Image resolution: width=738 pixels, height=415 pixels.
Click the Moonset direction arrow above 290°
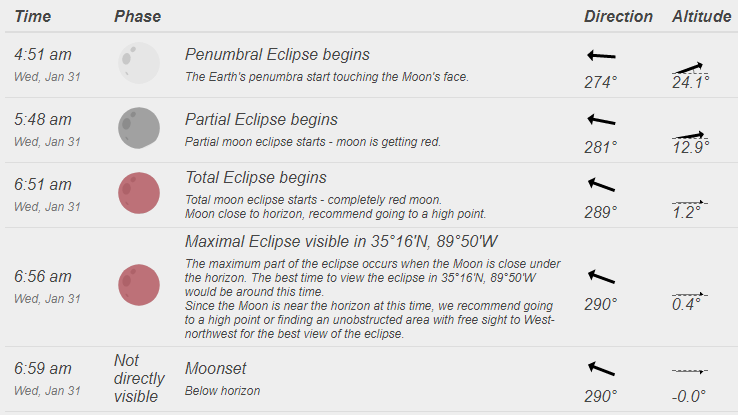(601, 369)
